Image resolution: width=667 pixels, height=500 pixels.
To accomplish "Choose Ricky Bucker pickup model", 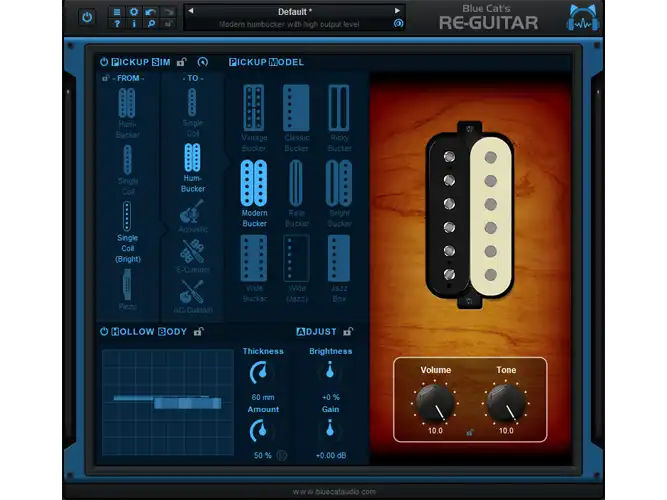I will click(339, 118).
